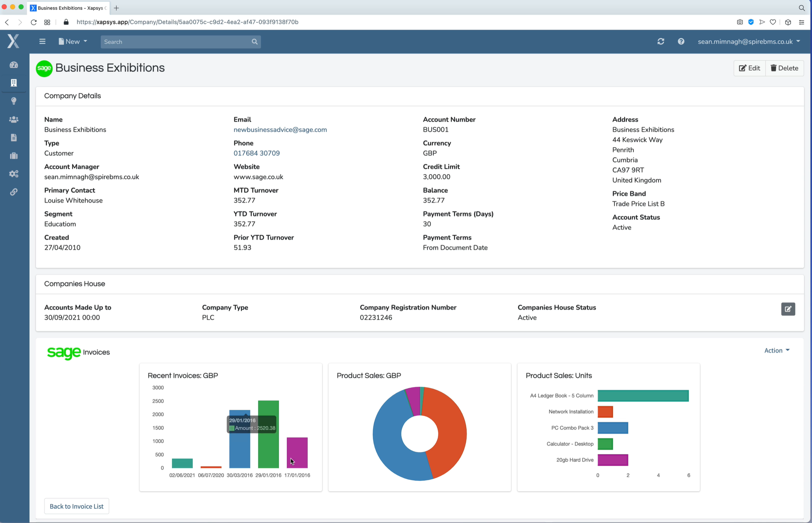
Task: Open the Action dropdown in Invoices section
Action: (x=777, y=350)
